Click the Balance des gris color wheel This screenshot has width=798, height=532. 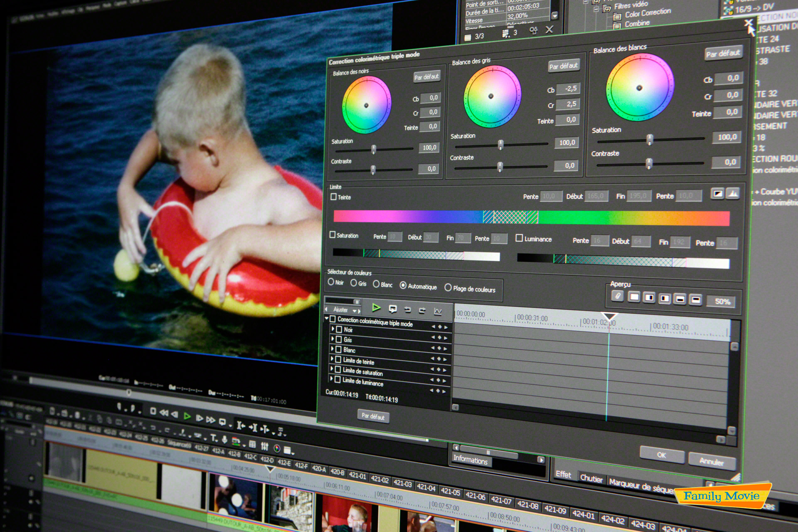coord(492,96)
